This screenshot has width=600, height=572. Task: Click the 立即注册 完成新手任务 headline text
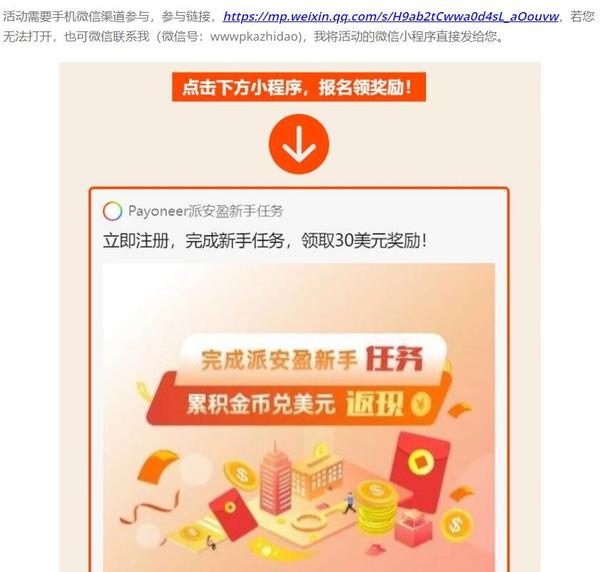(x=265, y=241)
